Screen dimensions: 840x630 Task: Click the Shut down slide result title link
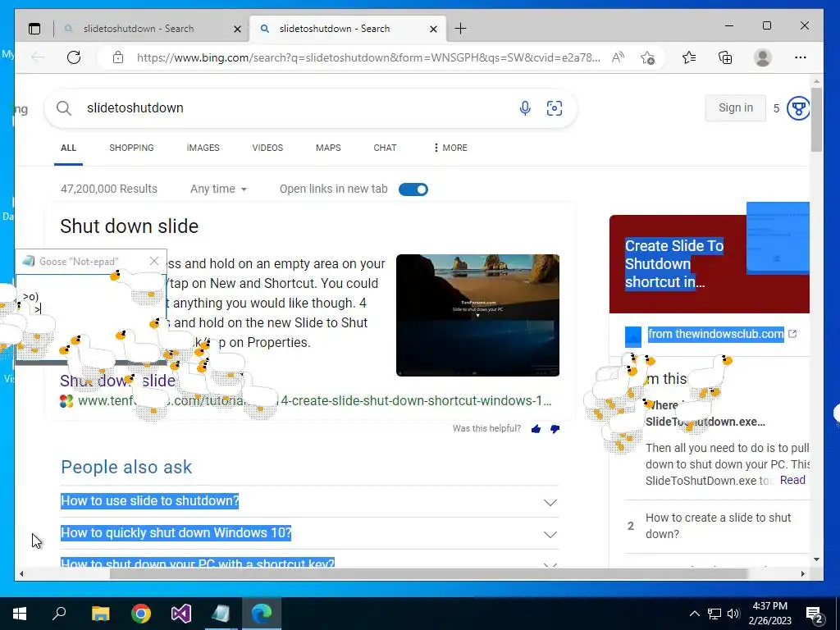(x=117, y=381)
